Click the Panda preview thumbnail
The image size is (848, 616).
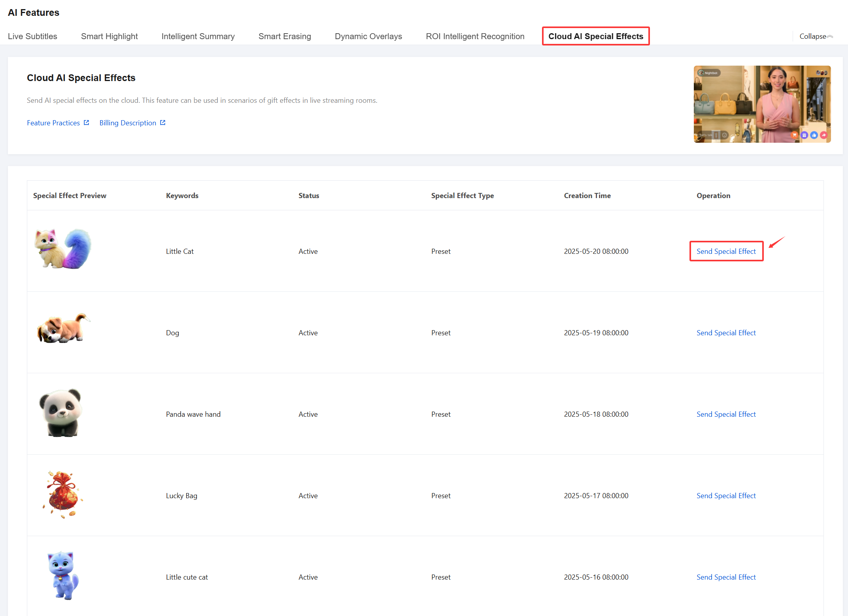61,413
